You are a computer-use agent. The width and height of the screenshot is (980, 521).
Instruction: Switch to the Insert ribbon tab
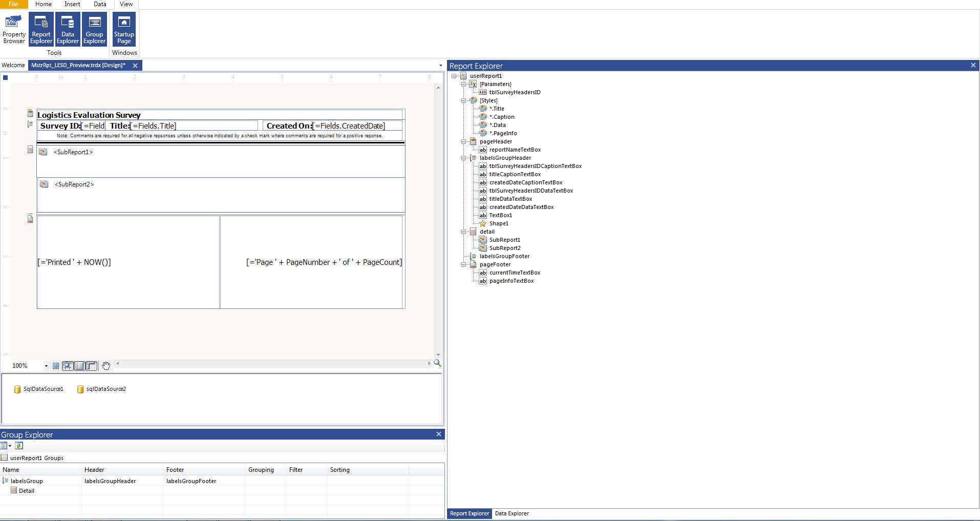[x=72, y=4]
